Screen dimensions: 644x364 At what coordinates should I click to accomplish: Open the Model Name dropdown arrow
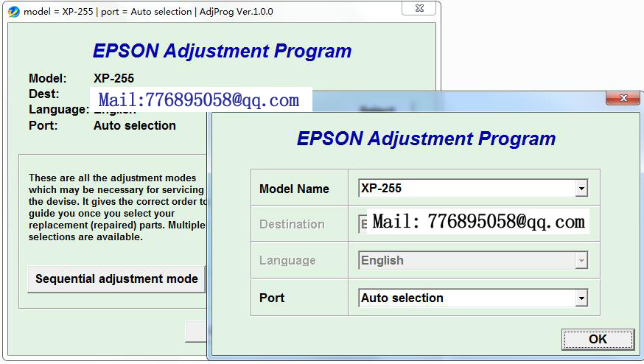point(581,189)
